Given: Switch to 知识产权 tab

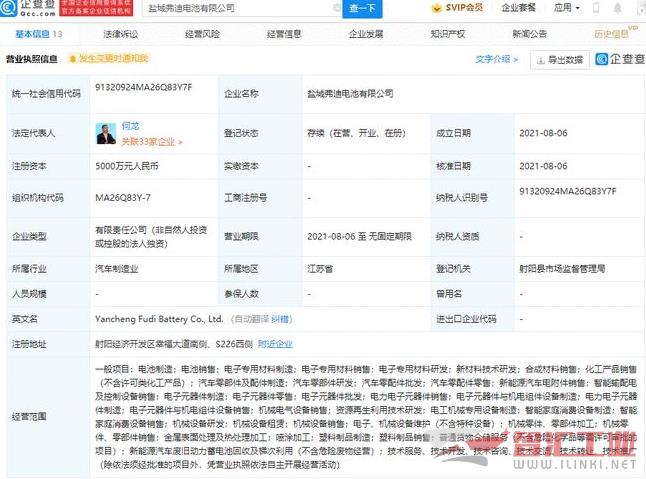Looking at the screenshot, I should [x=447, y=34].
